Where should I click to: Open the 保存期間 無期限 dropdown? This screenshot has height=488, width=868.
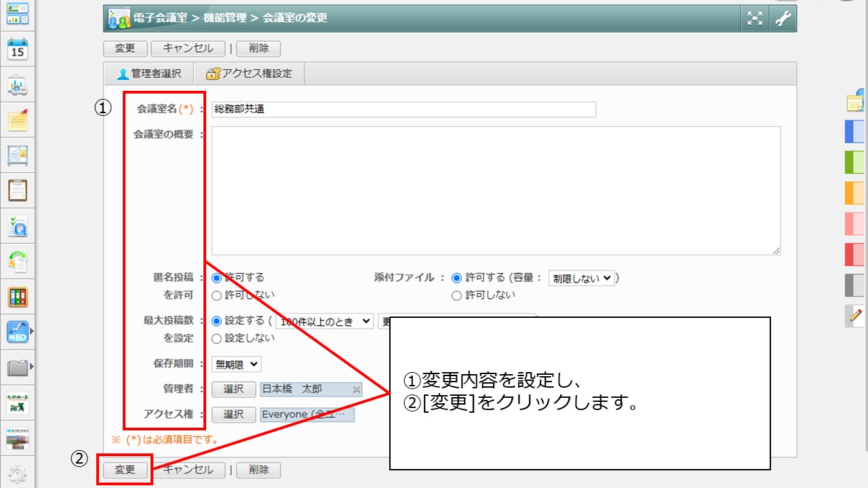pyautogui.click(x=236, y=364)
